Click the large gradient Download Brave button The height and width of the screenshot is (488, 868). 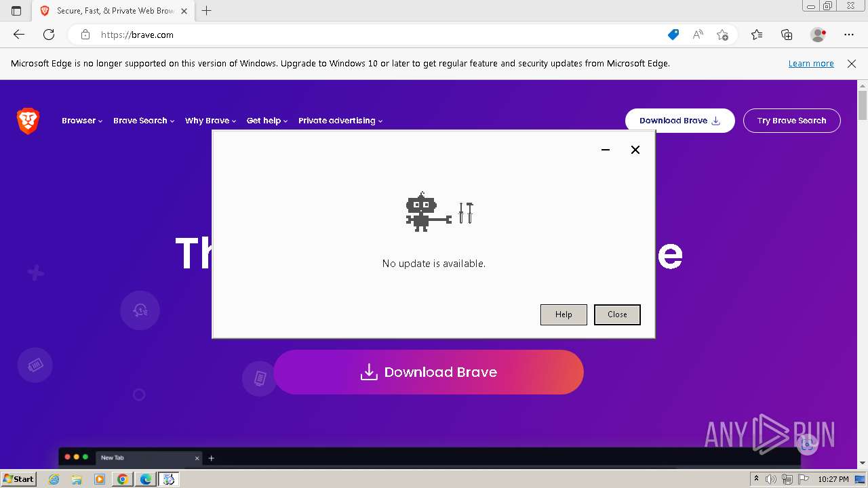tap(429, 372)
